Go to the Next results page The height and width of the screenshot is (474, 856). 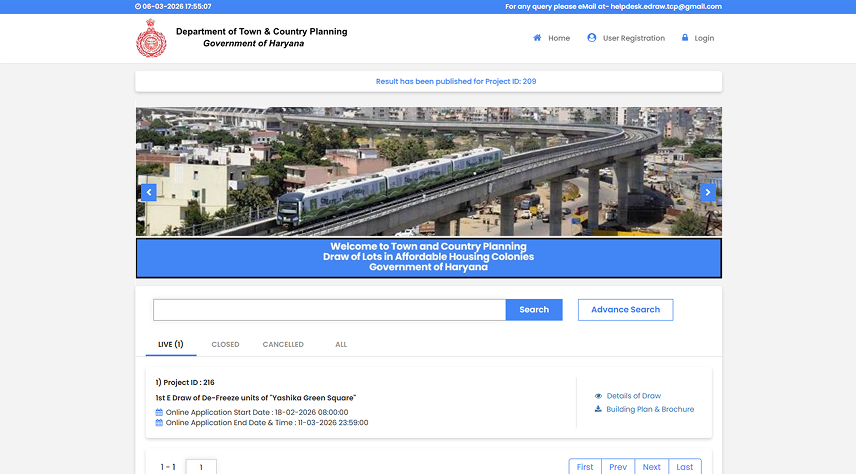click(651, 467)
